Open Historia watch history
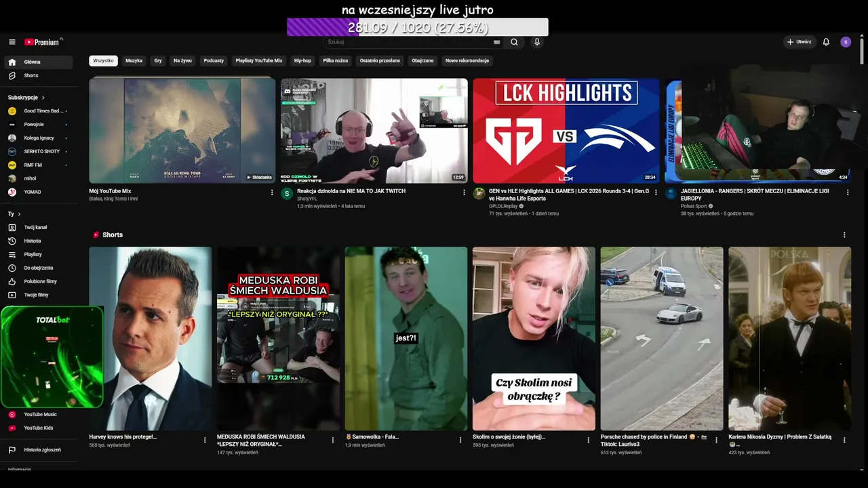 tap(39, 241)
